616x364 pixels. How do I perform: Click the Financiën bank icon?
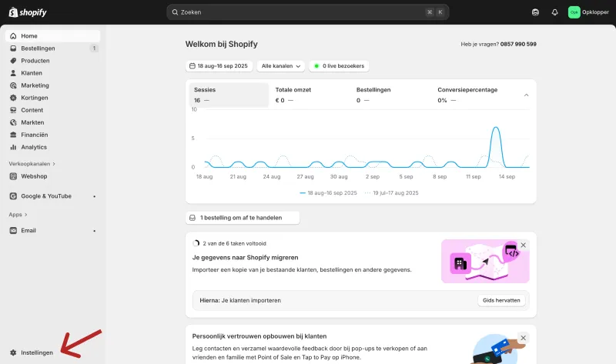[13, 135]
